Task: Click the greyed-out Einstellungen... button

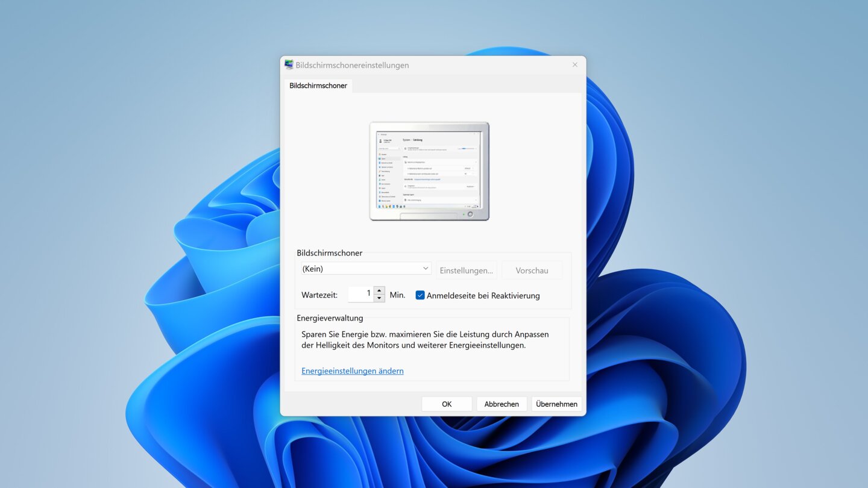Action: pyautogui.click(x=467, y=271)
